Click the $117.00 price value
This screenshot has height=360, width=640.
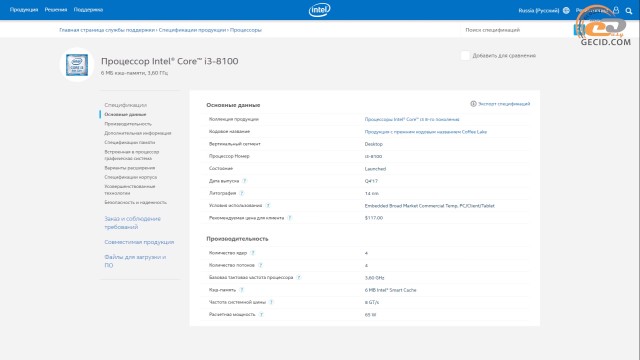coord(373,218)
